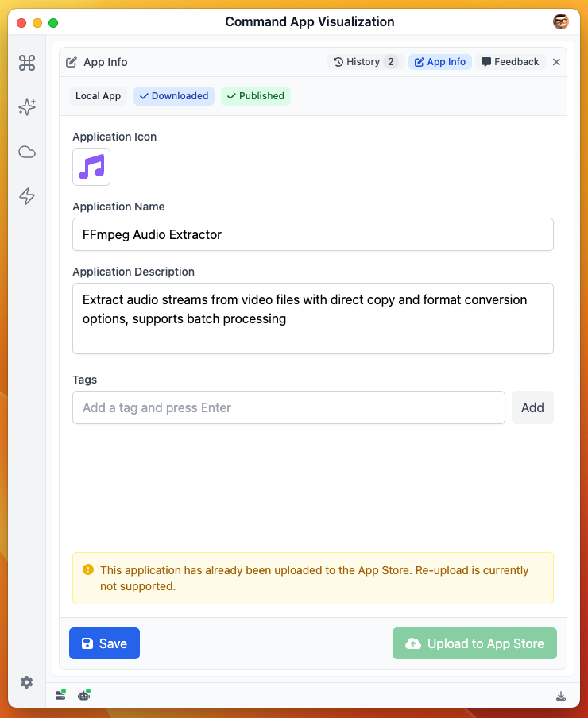Open the AI sparkle sidebar icon

pos(27,107)
